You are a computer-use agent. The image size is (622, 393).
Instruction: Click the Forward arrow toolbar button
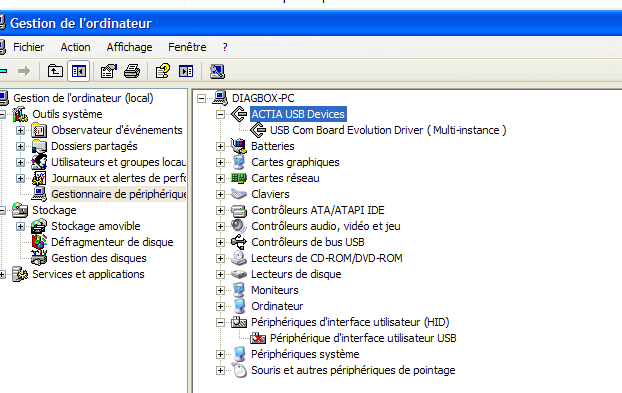coord(24,71)
